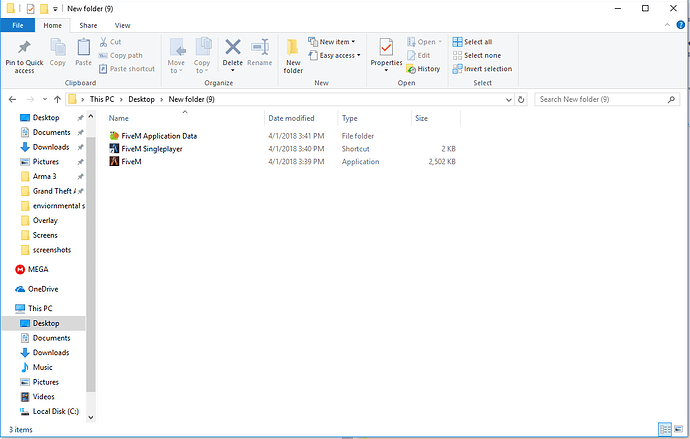Open file History

coord(423,69)
